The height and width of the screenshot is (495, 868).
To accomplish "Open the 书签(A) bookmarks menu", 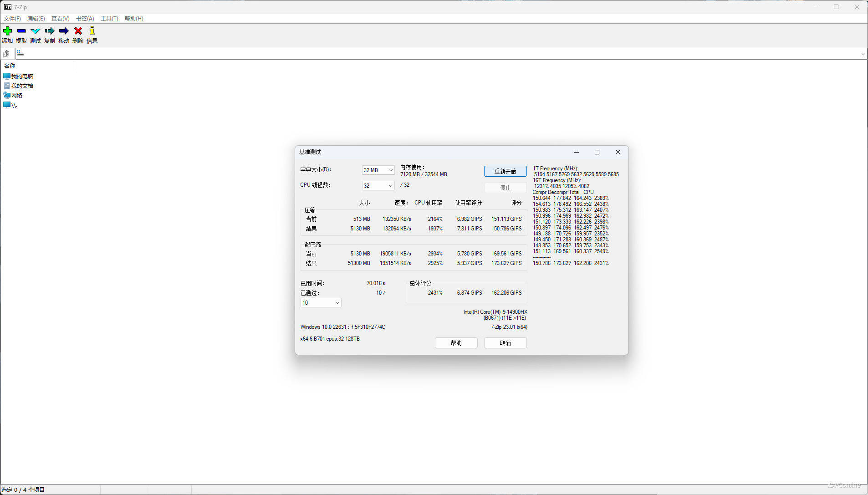I will (x=85, y=19).
